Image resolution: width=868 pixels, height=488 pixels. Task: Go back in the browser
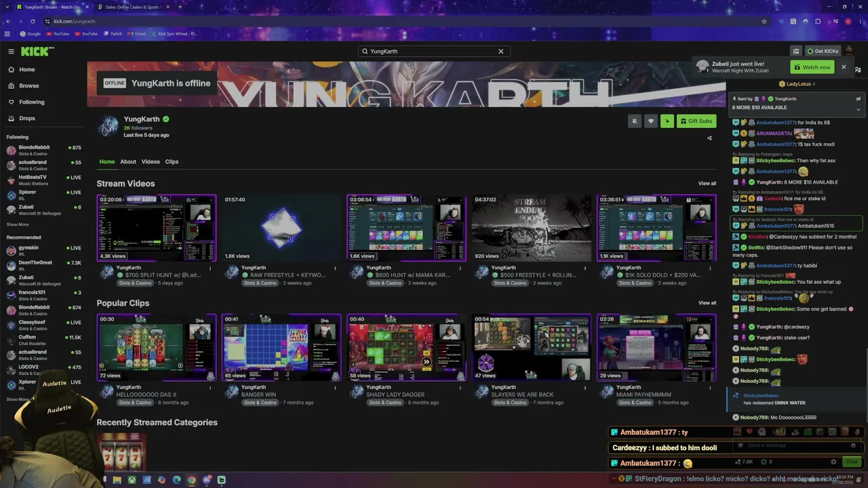tap(7, 22)
